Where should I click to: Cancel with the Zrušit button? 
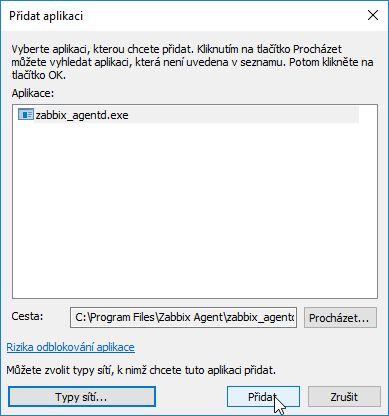tap(344, 397)
